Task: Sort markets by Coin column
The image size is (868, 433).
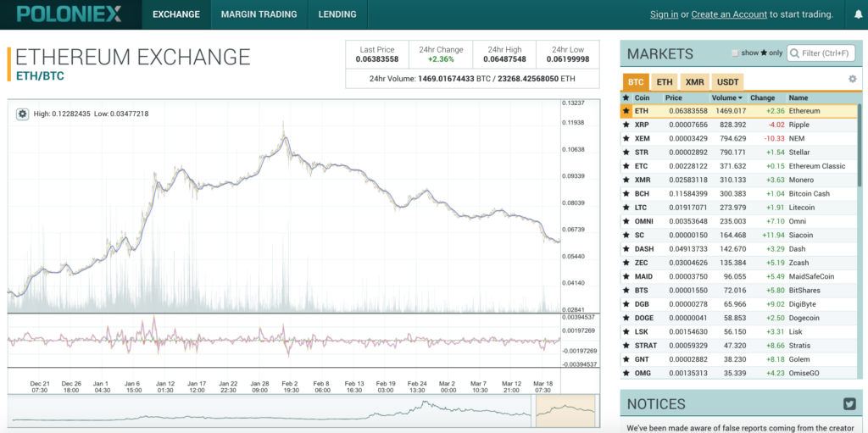Action: tap(643, 97)
